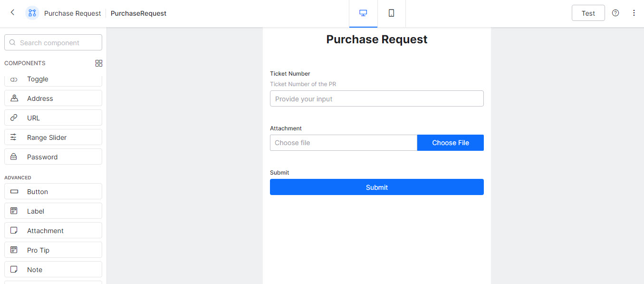This screenshot has width=644, height=284.
Task: Switch to mobile preview icon
Action: tap(391, 13)
